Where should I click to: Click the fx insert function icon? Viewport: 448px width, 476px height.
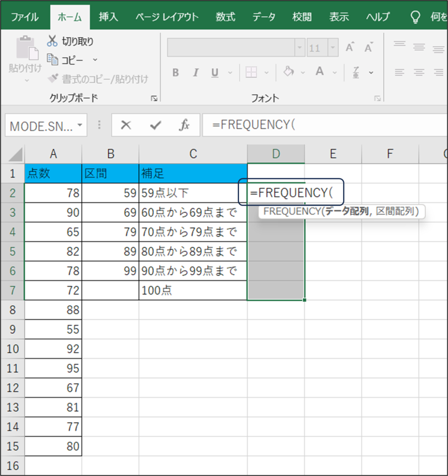tap(184, 125)
